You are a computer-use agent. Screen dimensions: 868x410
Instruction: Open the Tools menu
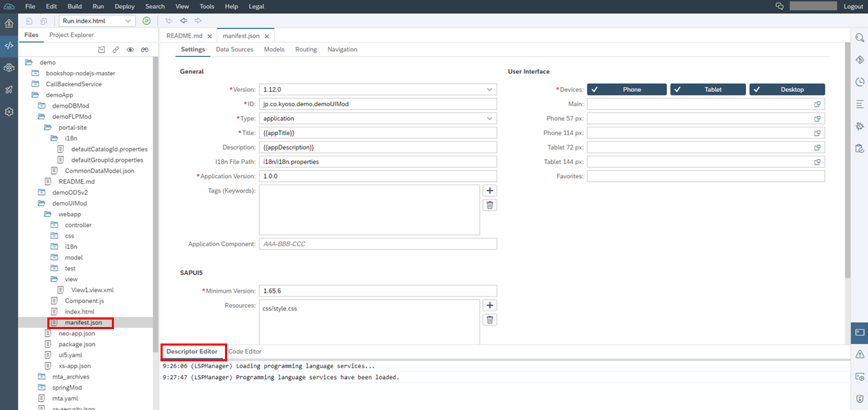point(207,6)
